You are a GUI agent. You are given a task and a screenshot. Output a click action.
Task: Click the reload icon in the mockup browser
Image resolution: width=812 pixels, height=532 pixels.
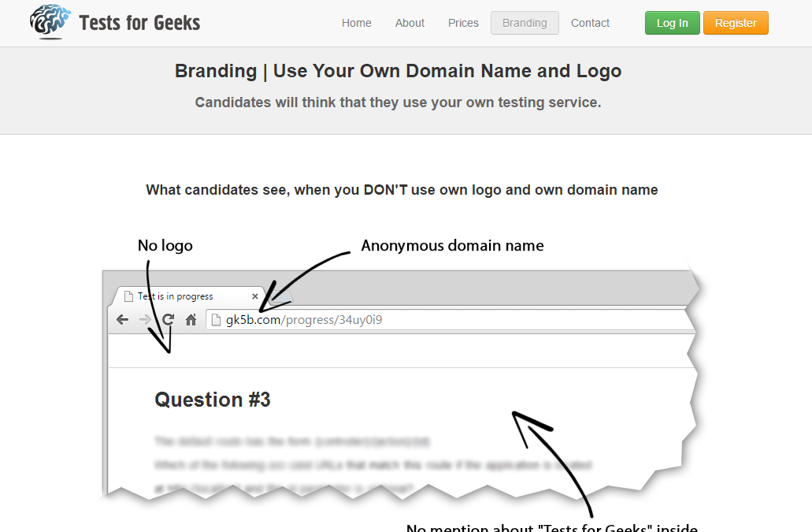pos(168,319)
